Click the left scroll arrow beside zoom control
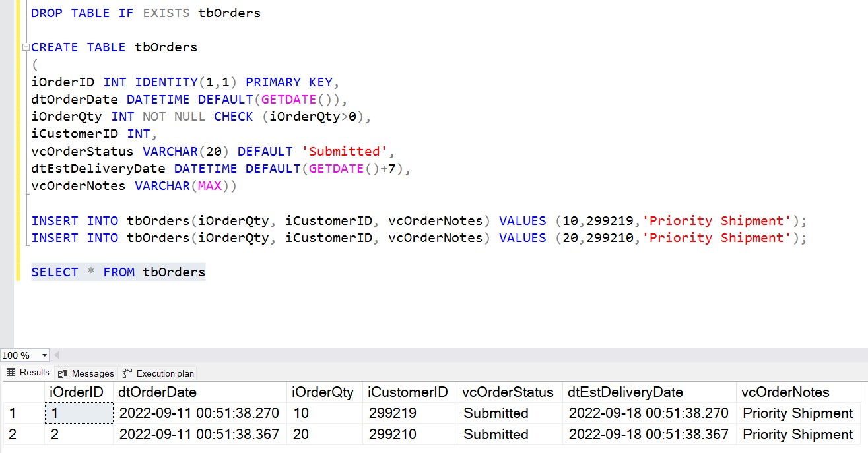The image size is (868, 453). click(55, 355)
